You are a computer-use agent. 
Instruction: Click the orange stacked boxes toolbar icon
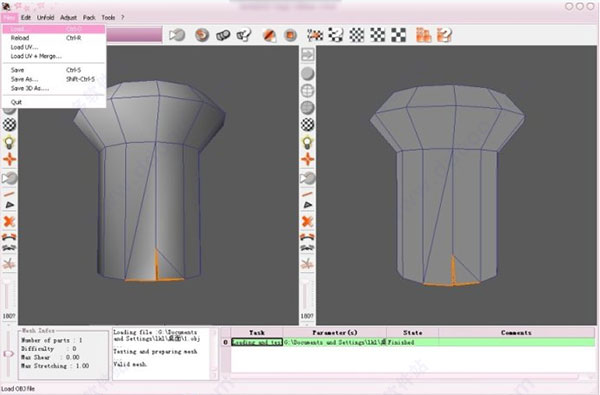point(424,35)
